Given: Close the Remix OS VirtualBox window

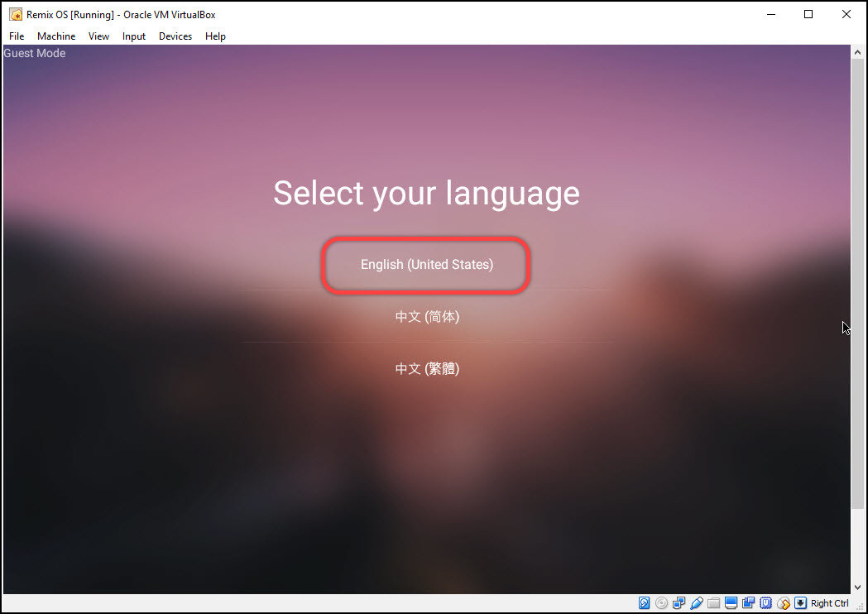Looking at the screenshot, I should click(x=846, y=14).
